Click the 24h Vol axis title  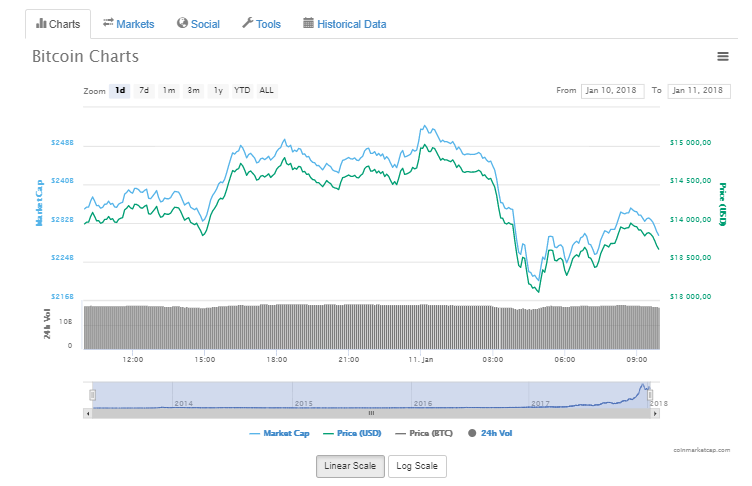pyautogui.click(x=47, y=324)
